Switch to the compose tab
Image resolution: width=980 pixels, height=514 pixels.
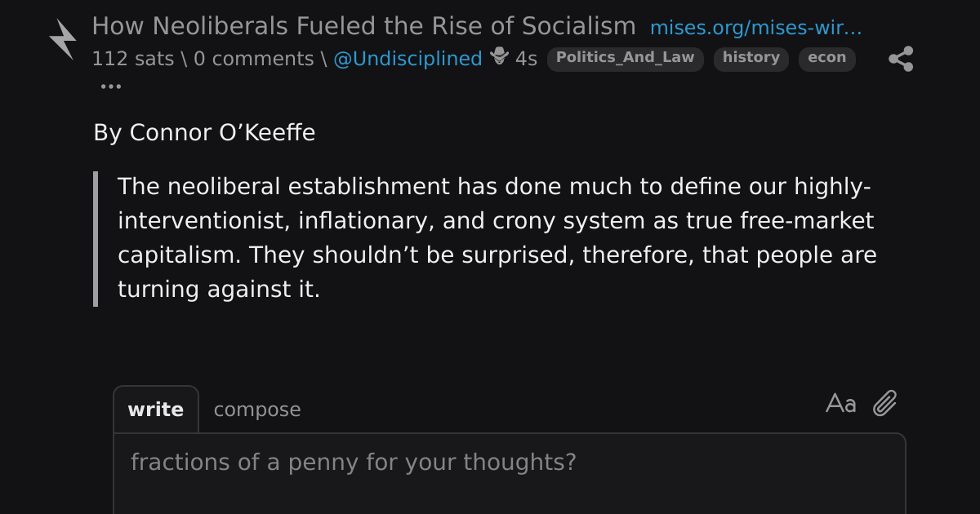(x=257, y=410)
